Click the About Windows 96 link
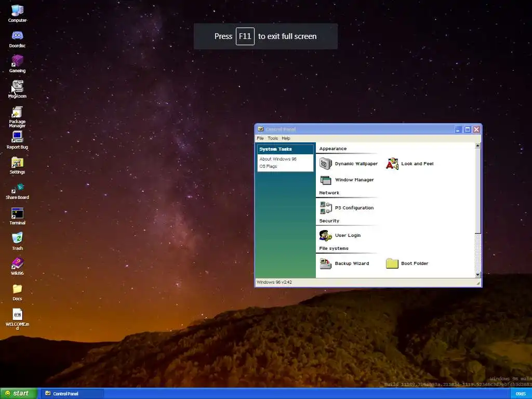 coord(278,159)
